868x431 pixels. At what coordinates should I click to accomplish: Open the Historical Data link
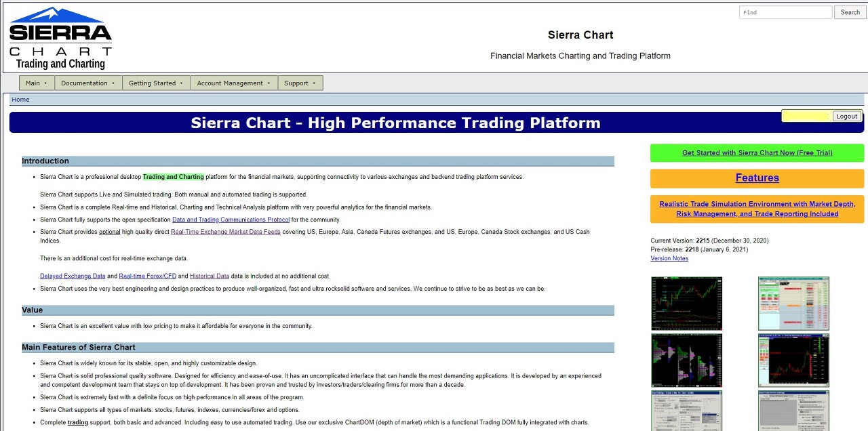(x=210, y=276)
